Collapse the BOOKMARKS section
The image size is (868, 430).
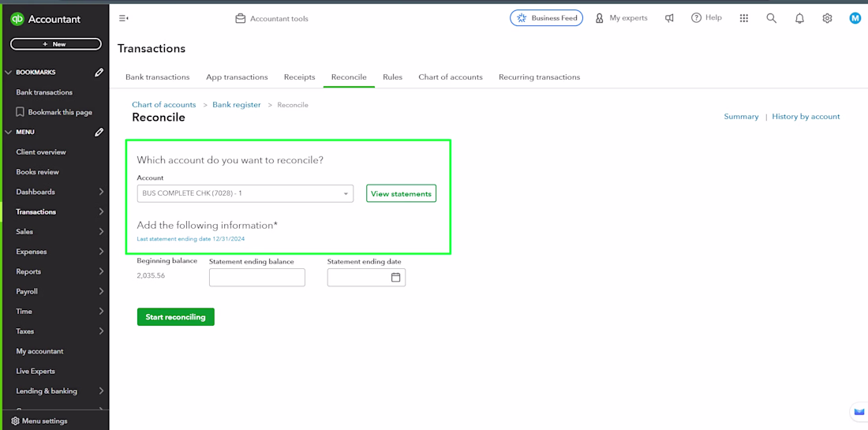tap(8, 73)
